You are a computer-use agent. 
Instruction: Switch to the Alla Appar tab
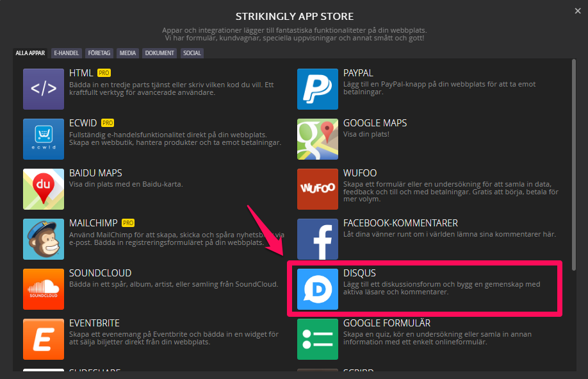coord(30,53)
